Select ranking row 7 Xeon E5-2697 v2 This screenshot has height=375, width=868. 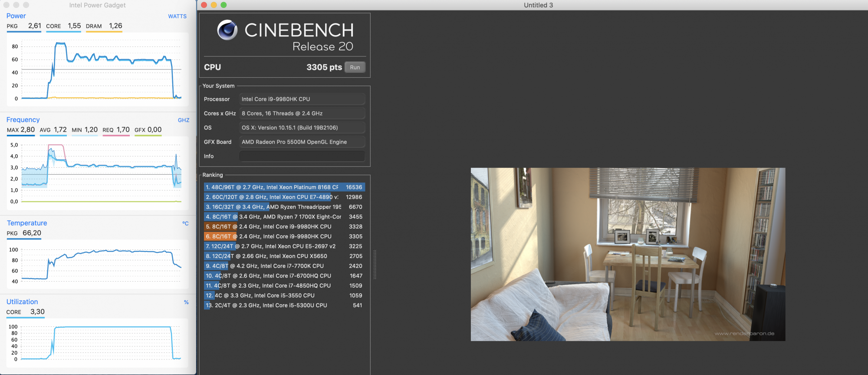[284, 246]
